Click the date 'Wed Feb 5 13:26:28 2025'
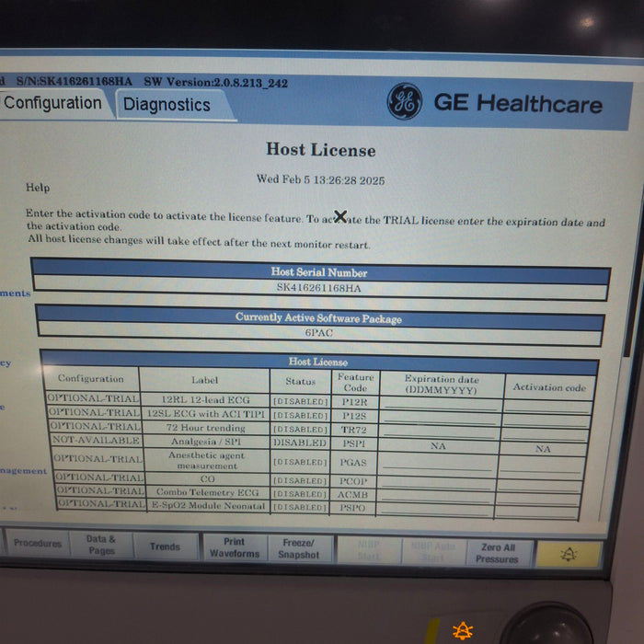Screen dimensions: 644x644 click(x=320, y=180)
